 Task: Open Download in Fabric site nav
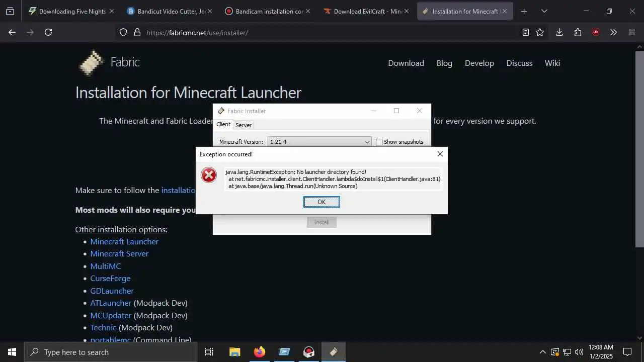pos(406,63)
